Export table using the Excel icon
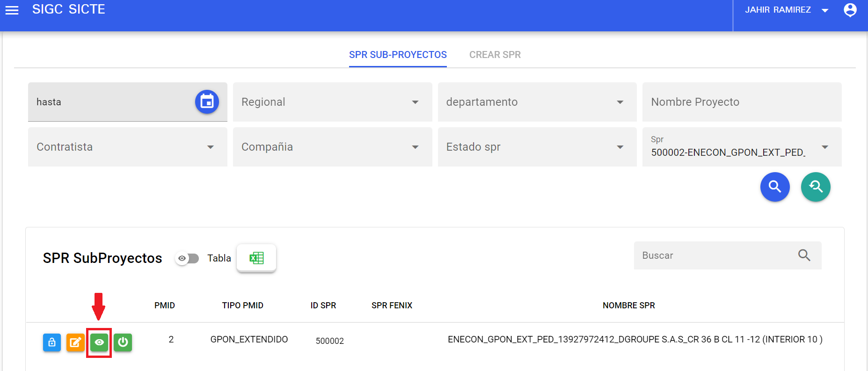868x371 pixels. pyautogui.click(x=256, y=258)
